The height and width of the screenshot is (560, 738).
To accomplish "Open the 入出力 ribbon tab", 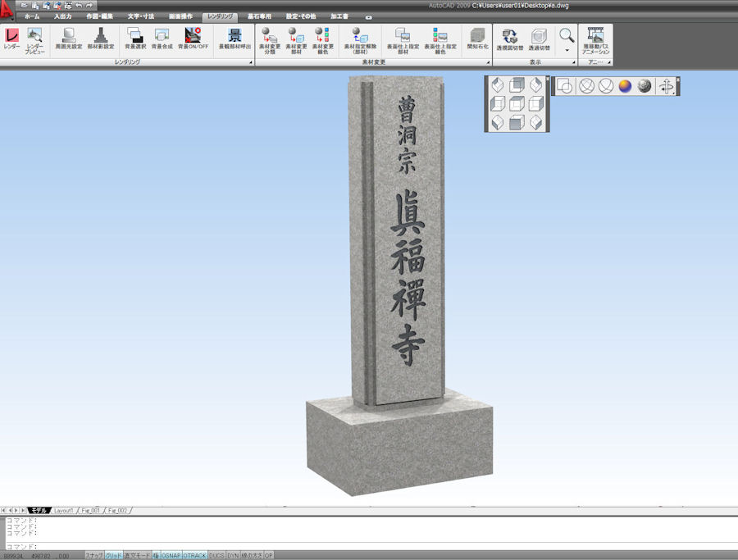I will [62, 16].
